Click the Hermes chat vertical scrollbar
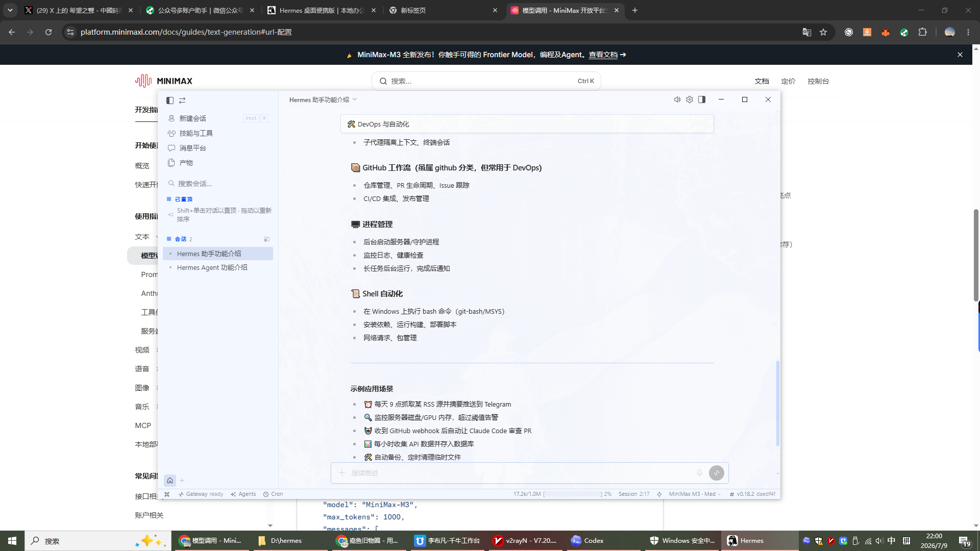This screenshot has width=980, height=551. [778, 403]
